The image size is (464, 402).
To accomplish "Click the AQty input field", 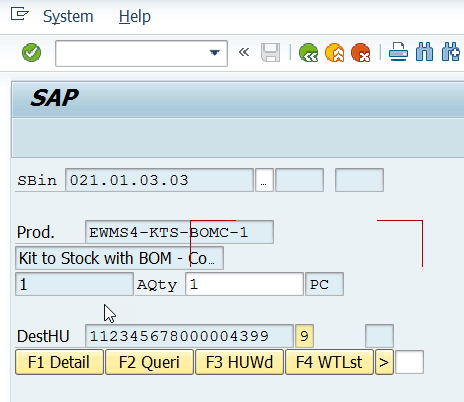I will 244,284.
